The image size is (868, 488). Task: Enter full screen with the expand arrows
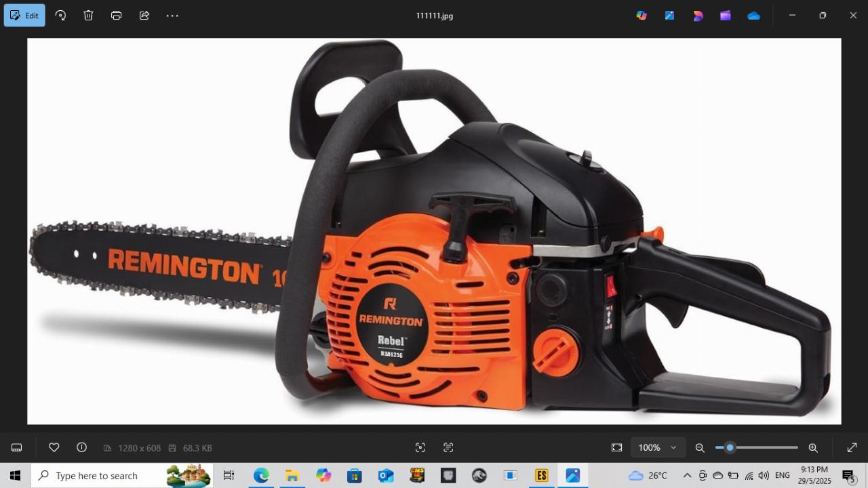[x=852, y=447]
